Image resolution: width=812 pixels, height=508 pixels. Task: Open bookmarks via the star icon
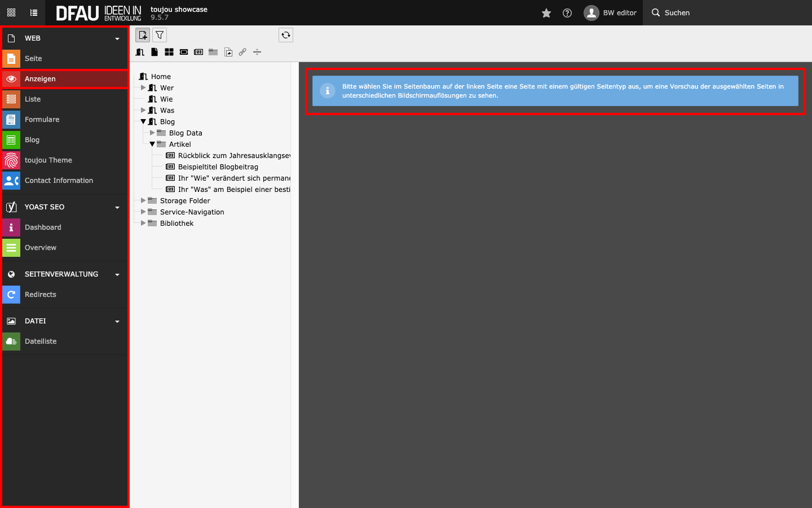tap(546, 13)
